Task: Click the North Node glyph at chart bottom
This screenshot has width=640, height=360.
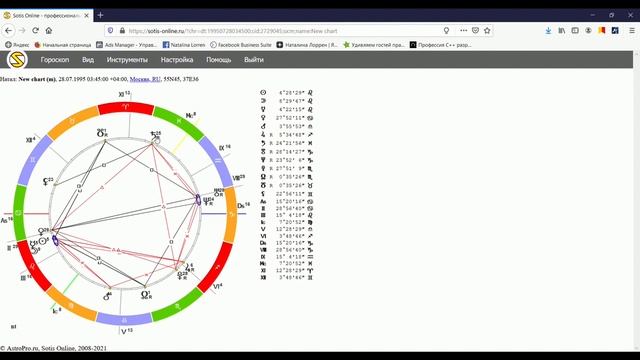Action: click(145, 295)
